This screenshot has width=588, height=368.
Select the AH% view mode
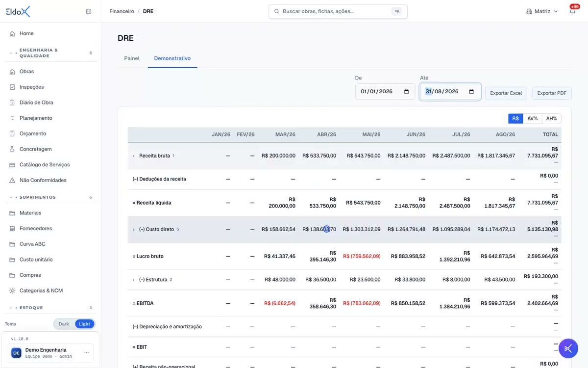tap(552, 119)
